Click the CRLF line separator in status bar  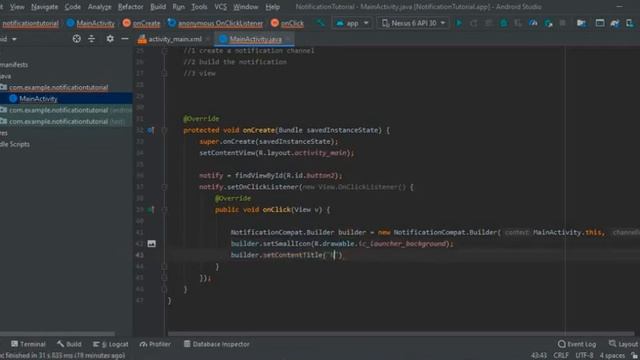tap(561, 356)
